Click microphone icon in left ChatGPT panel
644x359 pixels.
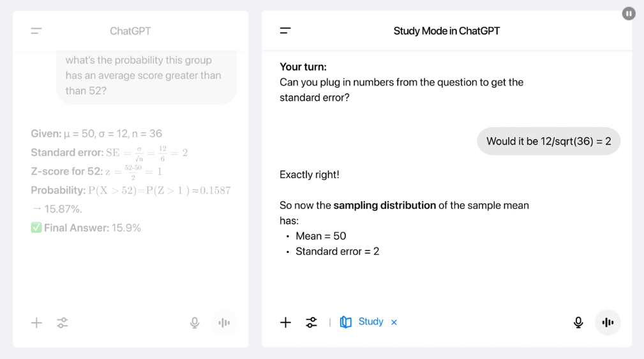[x=195, y=323]
